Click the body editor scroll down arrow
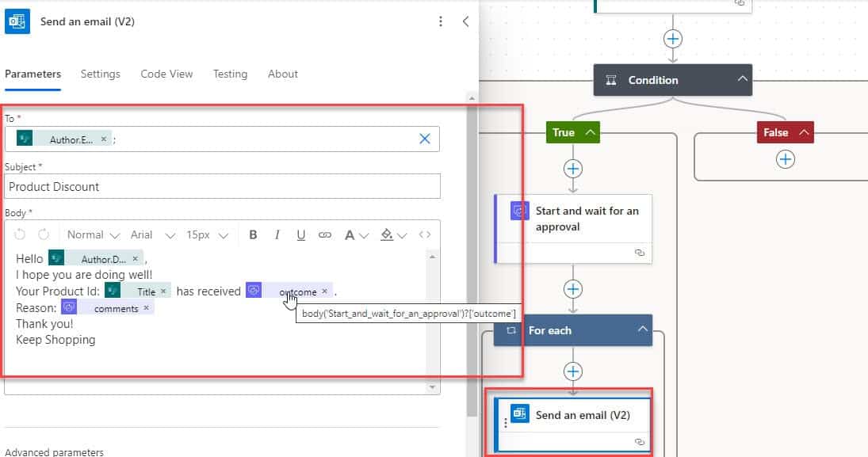The height and width of the screenshot is (457, 868). click(x=433, y=387)
